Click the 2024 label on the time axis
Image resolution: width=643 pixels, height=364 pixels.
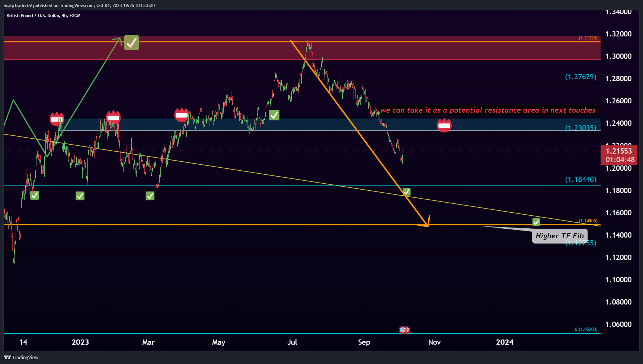(x=505, y=342)
